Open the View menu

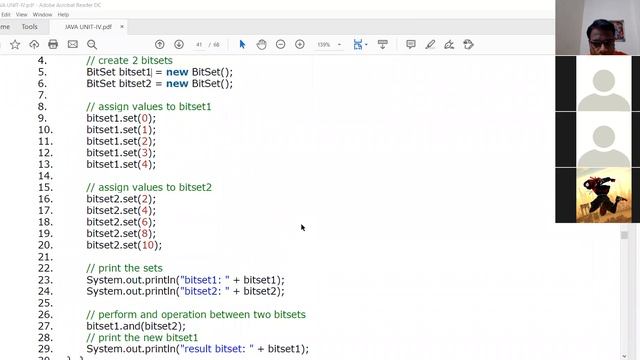pos(22,14)
